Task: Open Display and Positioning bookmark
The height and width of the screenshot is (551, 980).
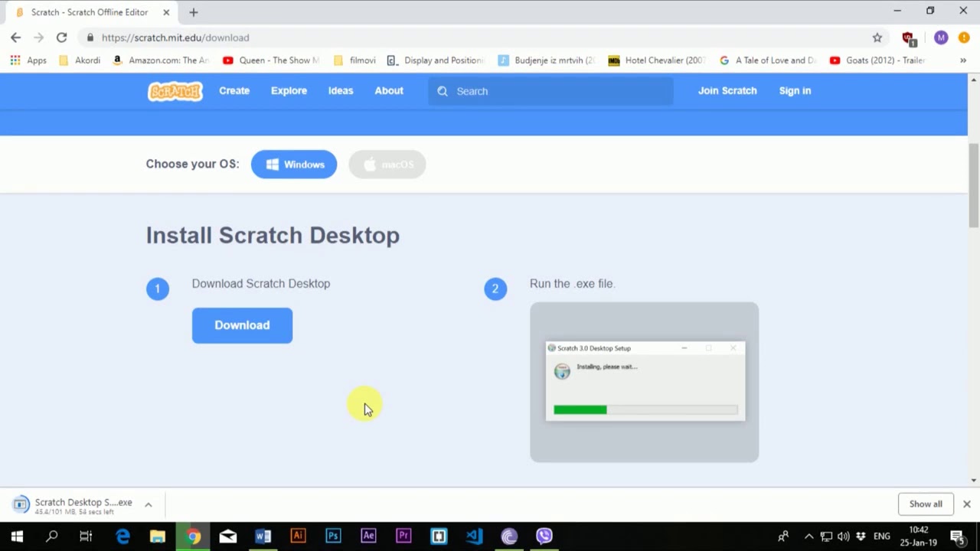Action: pyautogui.click(x=436, y=60)
